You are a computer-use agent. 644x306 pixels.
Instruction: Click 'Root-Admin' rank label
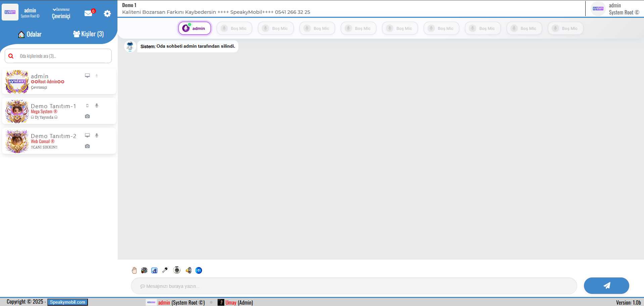(48, 82)
